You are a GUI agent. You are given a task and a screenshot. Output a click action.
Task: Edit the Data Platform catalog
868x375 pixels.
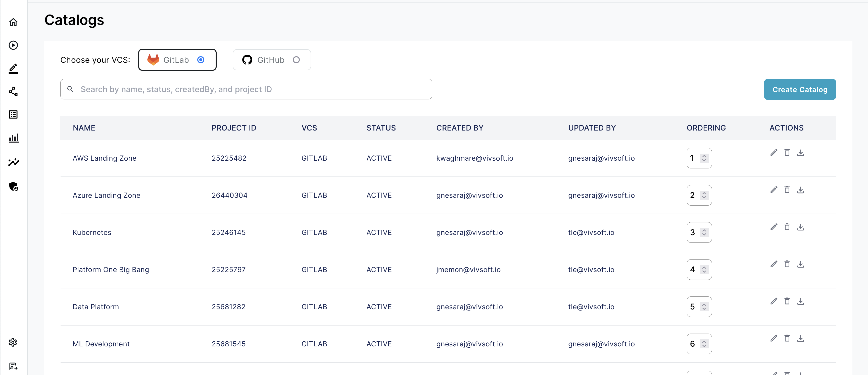pyautogui.click(x=774, y=301)
